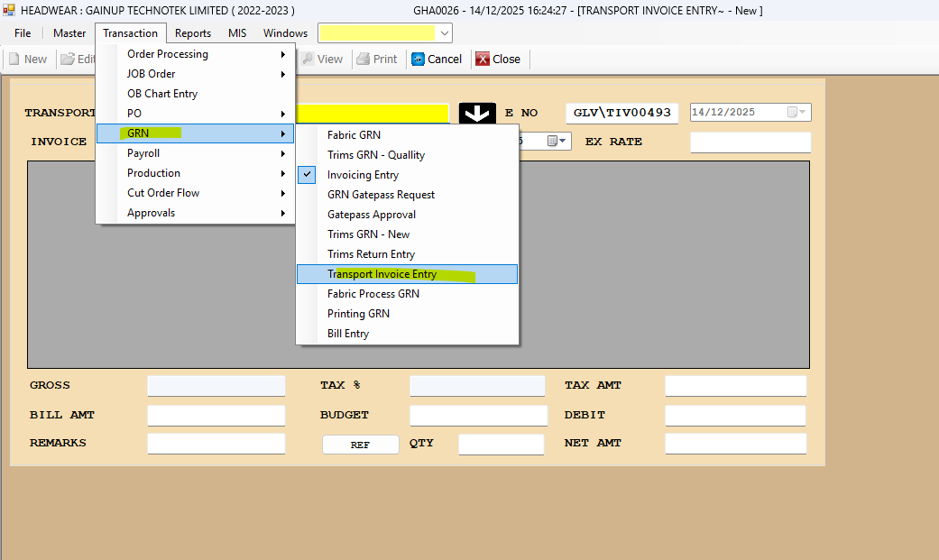
Task: Expand the yellow combo box dropdown arrow
Action: point(444,33)
